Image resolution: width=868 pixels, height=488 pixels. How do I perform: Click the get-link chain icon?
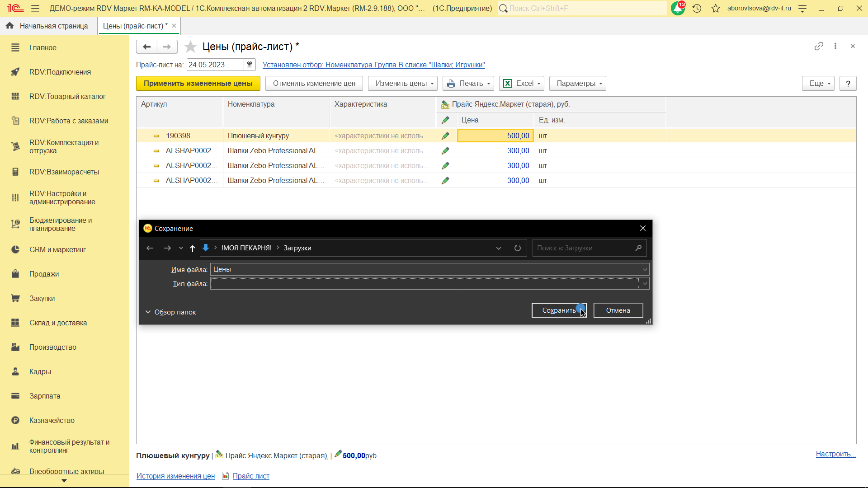819,47
